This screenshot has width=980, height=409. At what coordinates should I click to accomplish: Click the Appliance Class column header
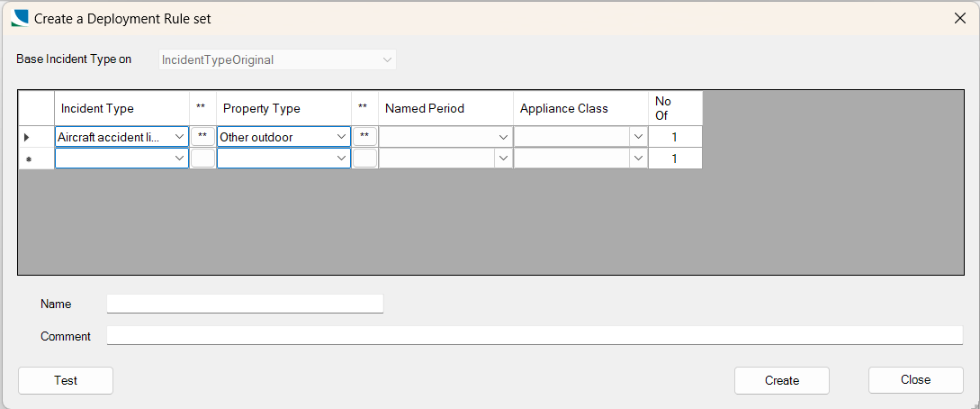pyautogui.click(x=580, y=108)
